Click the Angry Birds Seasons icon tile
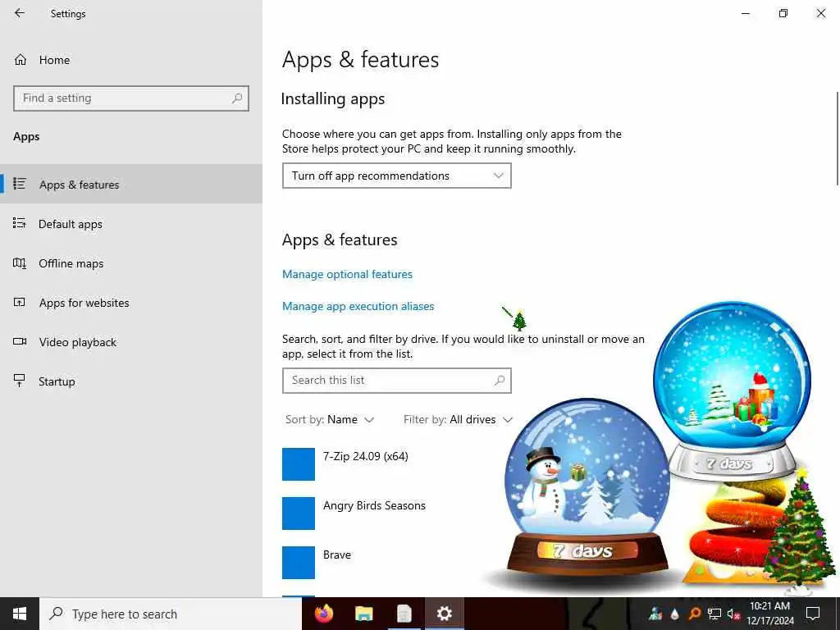The width and height of the screenshot is (840, 630). point(299,514)
